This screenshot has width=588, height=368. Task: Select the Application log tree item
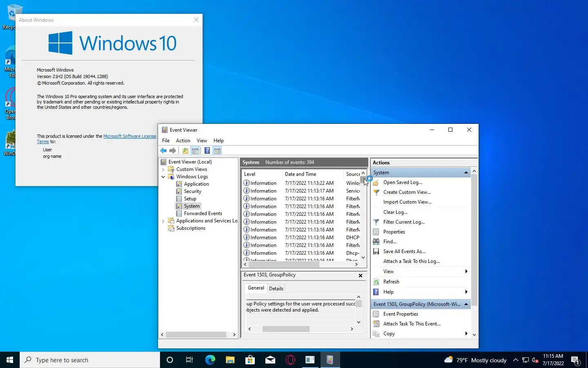tap(196, 184)
